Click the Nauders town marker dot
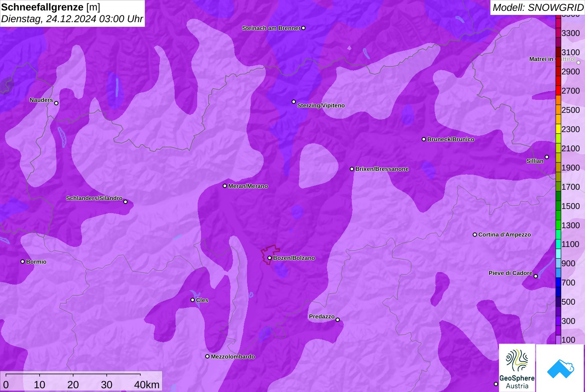Image resolution: width=585 pixels, height=392 pixels. pyautogui.click(x=56, y=103)
